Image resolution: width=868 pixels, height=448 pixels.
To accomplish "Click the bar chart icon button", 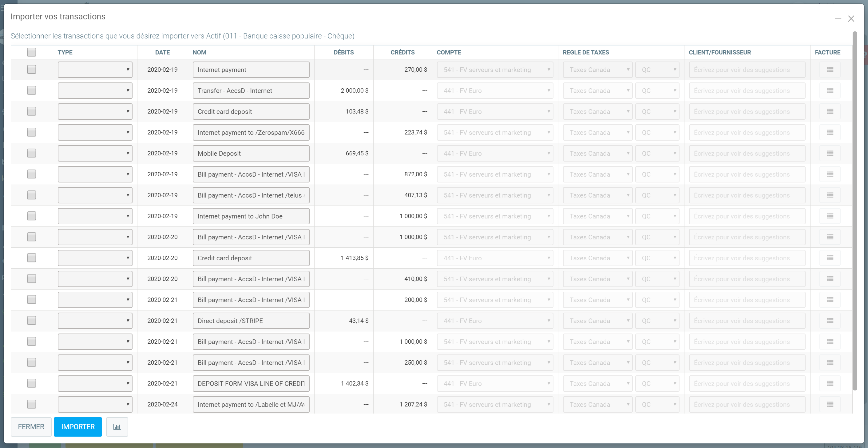I will 117,427.
